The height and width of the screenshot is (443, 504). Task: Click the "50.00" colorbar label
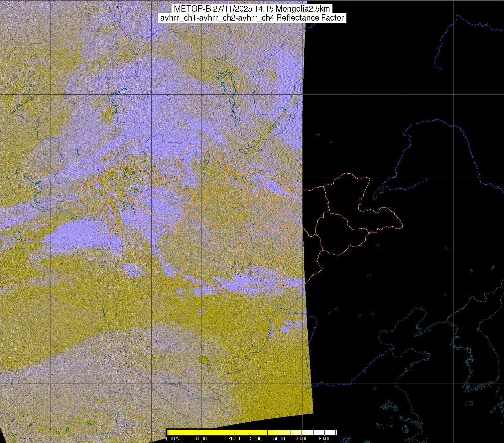point(279,439)
